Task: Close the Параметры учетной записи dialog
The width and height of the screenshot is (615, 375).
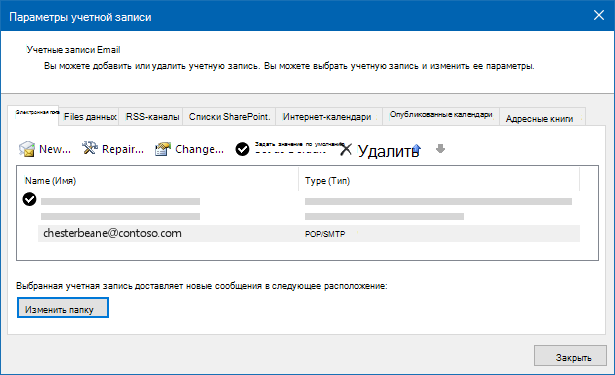Action: click(599, 15)
